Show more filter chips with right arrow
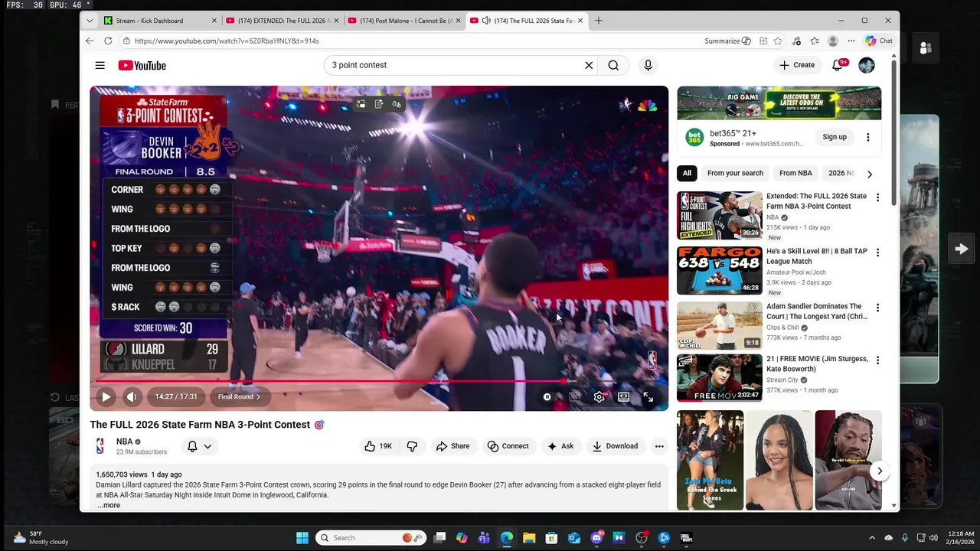 tap(869, 174)
